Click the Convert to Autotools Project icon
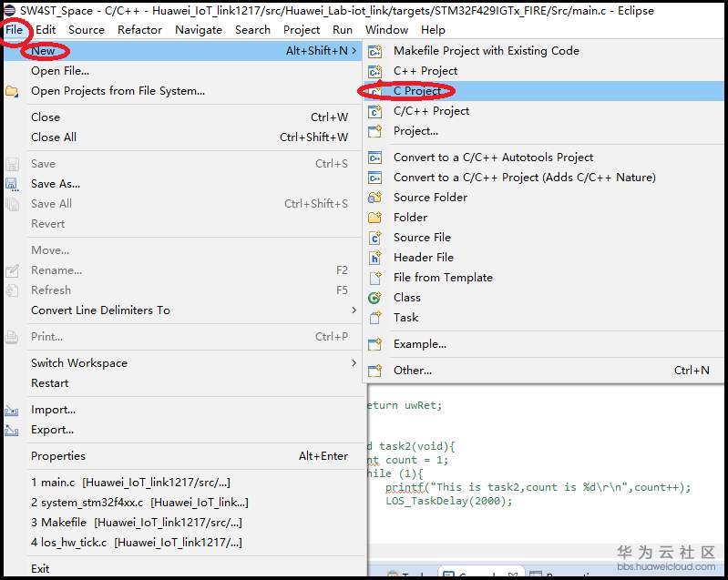728x580 pixels. coord(374,158)
